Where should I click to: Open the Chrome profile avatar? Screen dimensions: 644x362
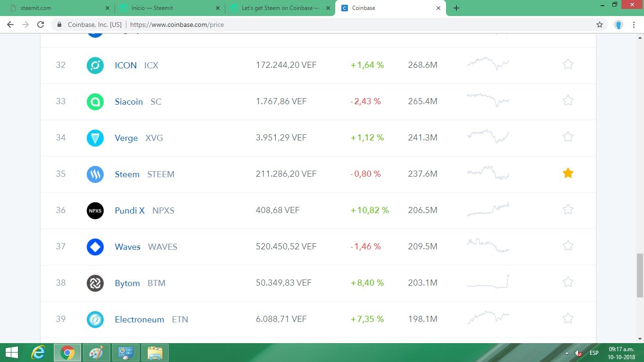(619, 25)
